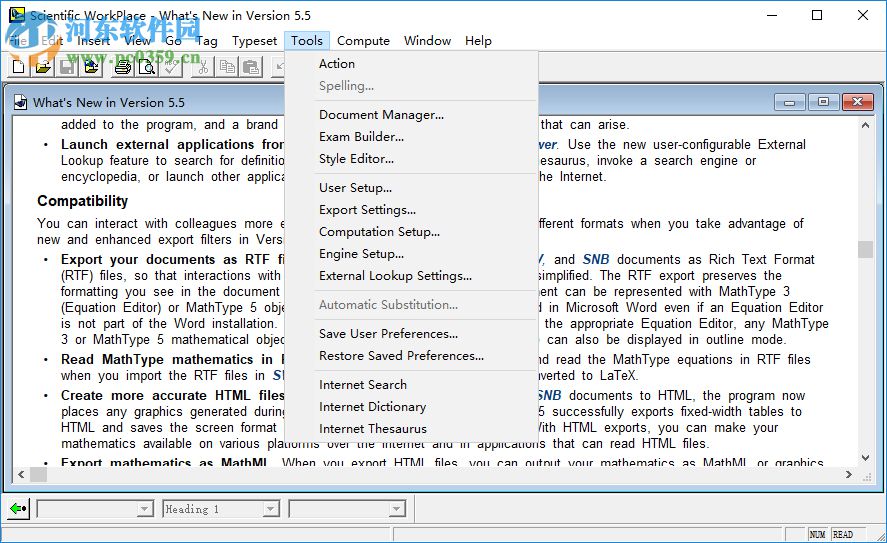
Task: Click the horizontal scrollbar right arrow
Action: coord(849,475)
